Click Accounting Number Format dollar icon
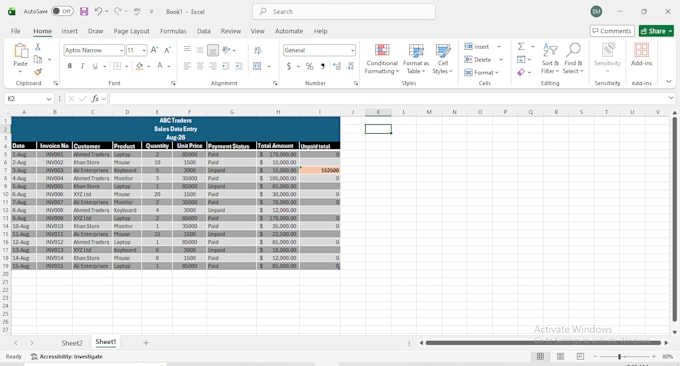The width and height of the screenshot is (680, 366). 289,66
